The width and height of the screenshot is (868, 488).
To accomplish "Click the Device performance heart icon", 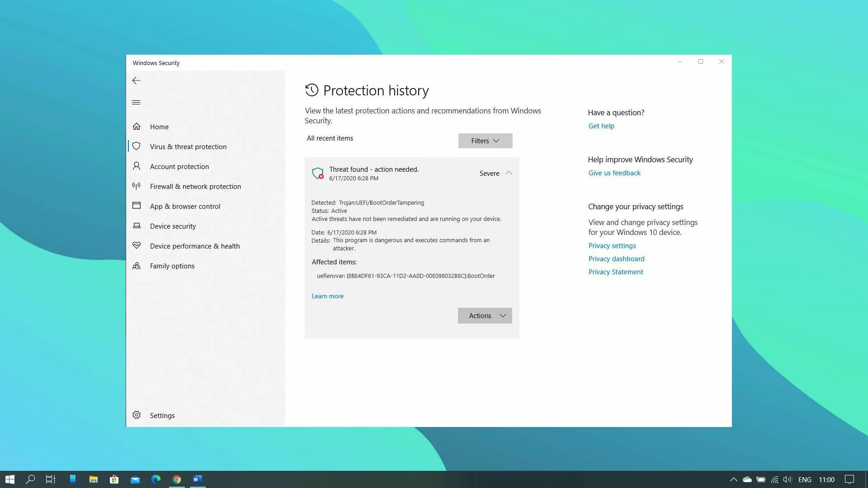I will [x=137, y=245].
